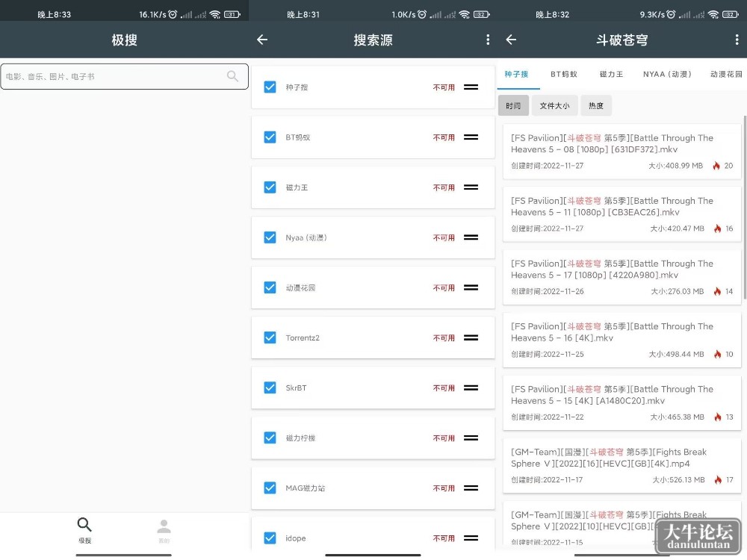The image size is (747, 560).
Task: Grab the reorder handle for Torrentz2
Action: click(x=471, y=337)
